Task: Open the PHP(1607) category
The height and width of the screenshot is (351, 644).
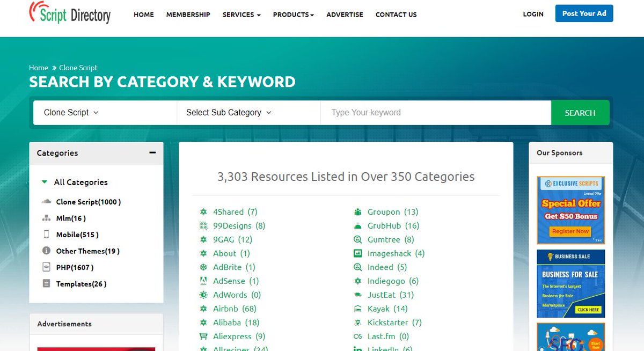Action: click(75, 267)
